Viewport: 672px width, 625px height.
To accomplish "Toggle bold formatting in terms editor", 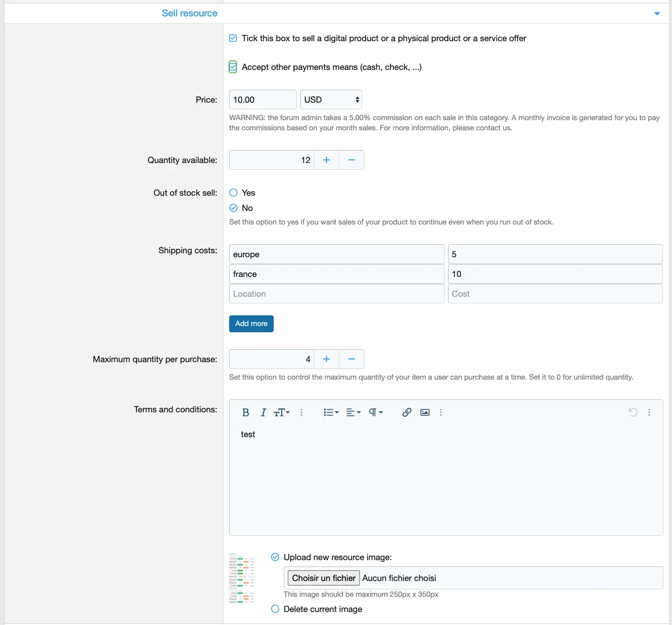I will pos(245,412).
